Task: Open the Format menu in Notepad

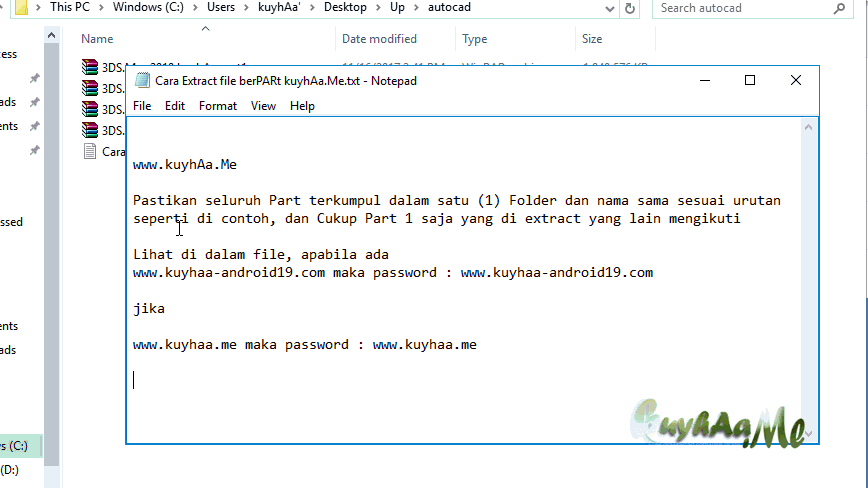Action: point(218,106)
